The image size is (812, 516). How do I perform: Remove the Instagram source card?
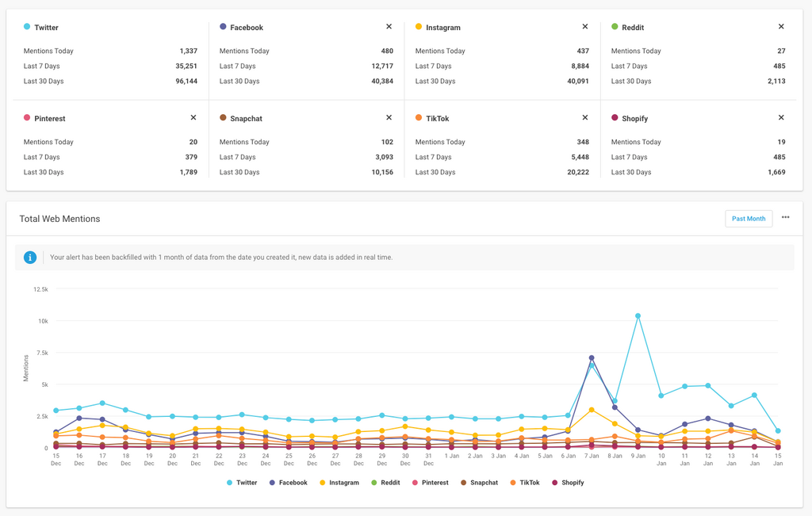coord(585,27)
